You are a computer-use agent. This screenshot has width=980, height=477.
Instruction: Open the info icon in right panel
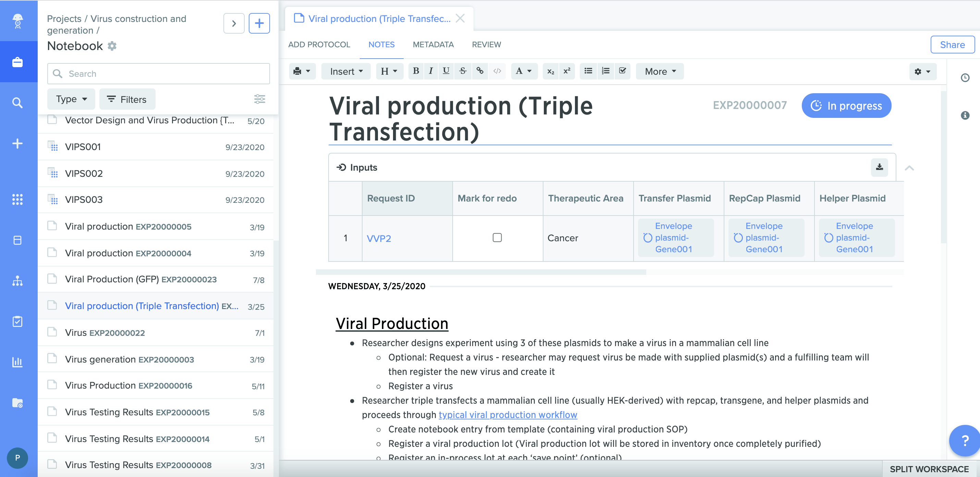965,115
